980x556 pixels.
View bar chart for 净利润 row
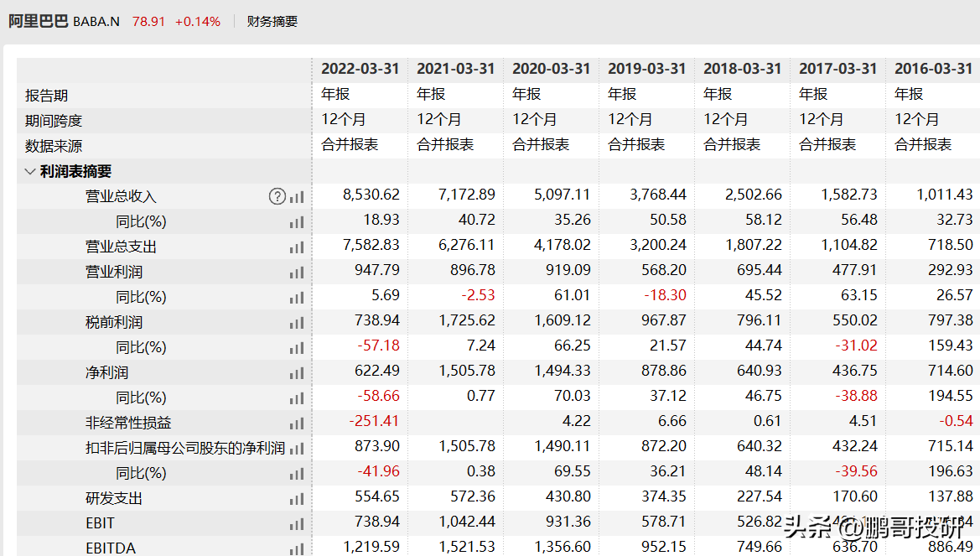coord(297,372)
